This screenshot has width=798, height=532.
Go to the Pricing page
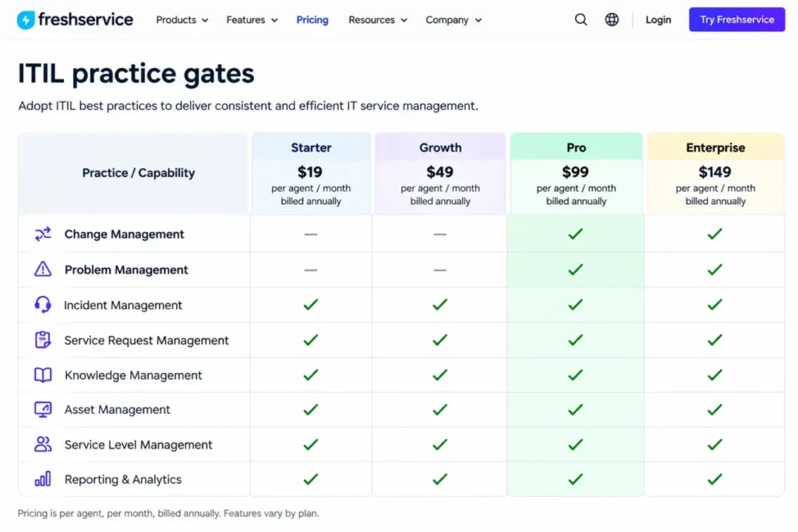[x=312, y=19]
